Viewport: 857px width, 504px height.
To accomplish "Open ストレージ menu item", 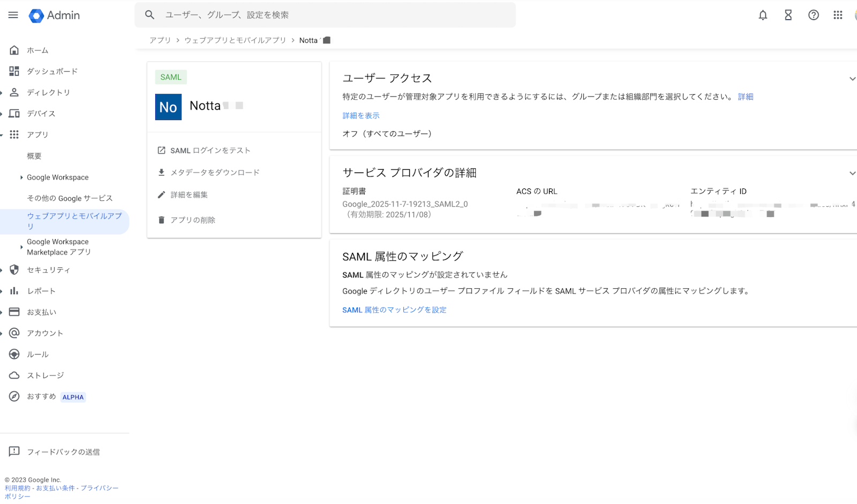I will (x=46, y=375).
